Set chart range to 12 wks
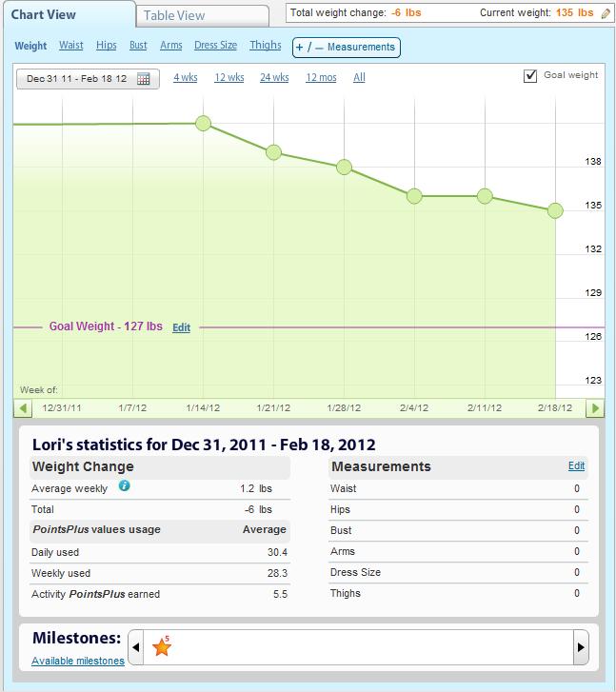This screenshot has height=692, width=616. 229,78
